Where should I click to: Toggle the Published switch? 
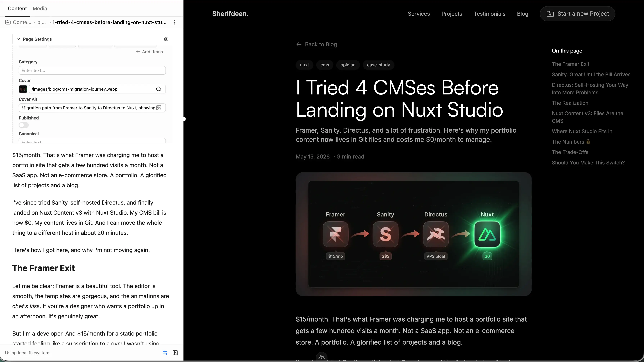[x=24, y=125]
